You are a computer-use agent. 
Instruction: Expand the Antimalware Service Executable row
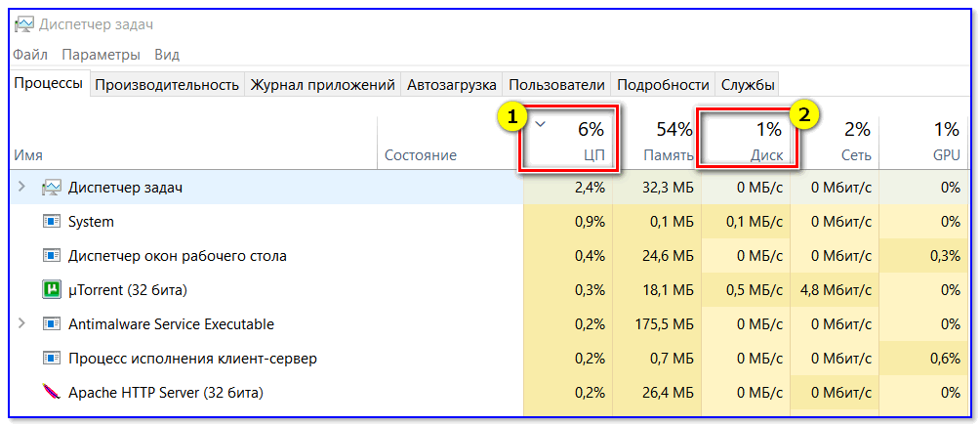tap(22, 324)
